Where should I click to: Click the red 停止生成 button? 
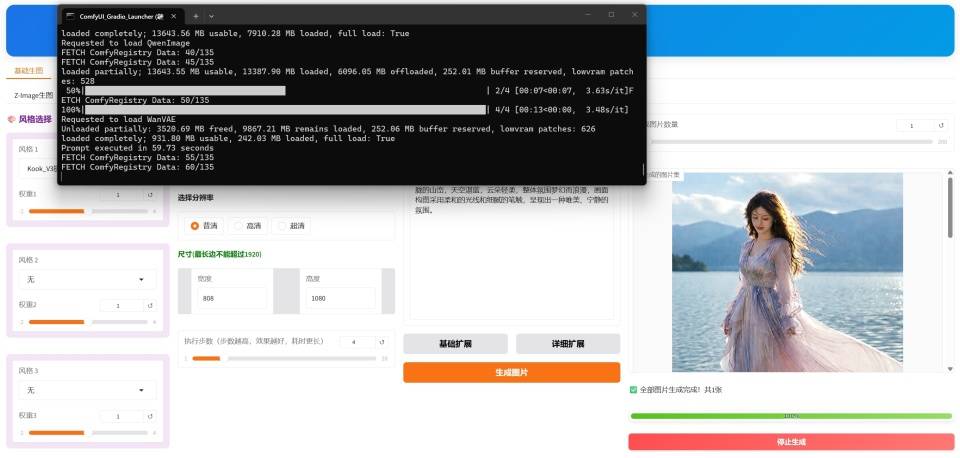tap(792, 441)
